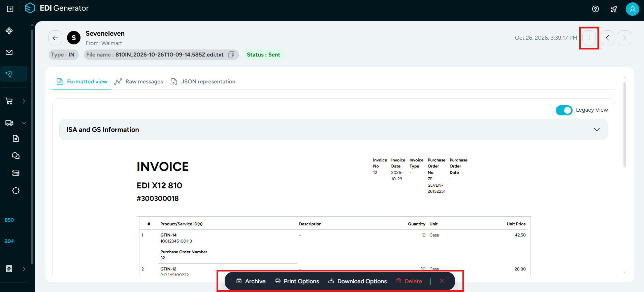Image resolution: width=644 pixels, height=292 pixels.
Task: Expand the sidebar using top-left arrow icon
Action: [10, 9]
